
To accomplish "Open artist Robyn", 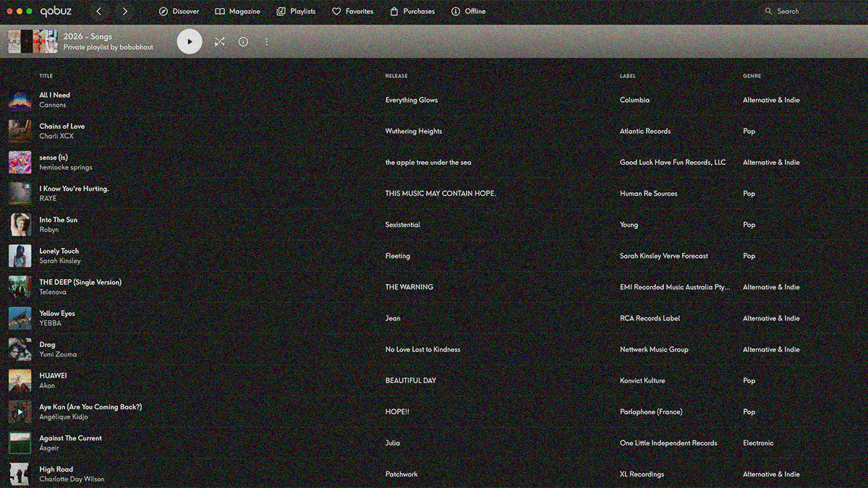I will coord(49,230).
